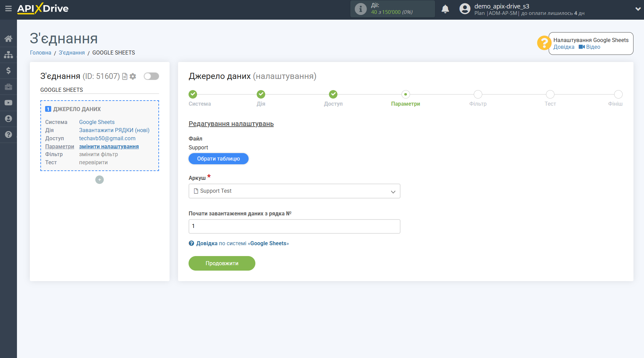Click змінити фільтр link
The image size is (644, 358).
point(98,154)
